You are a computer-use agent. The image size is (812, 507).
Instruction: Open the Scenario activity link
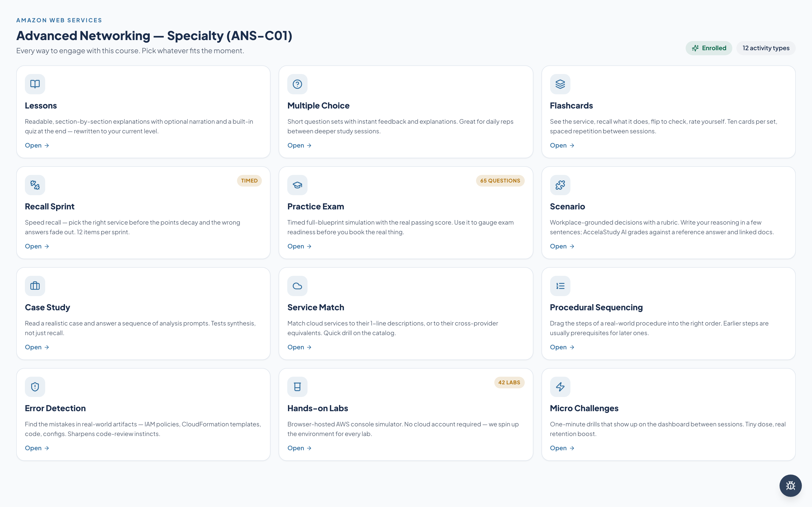coord(562,246)
